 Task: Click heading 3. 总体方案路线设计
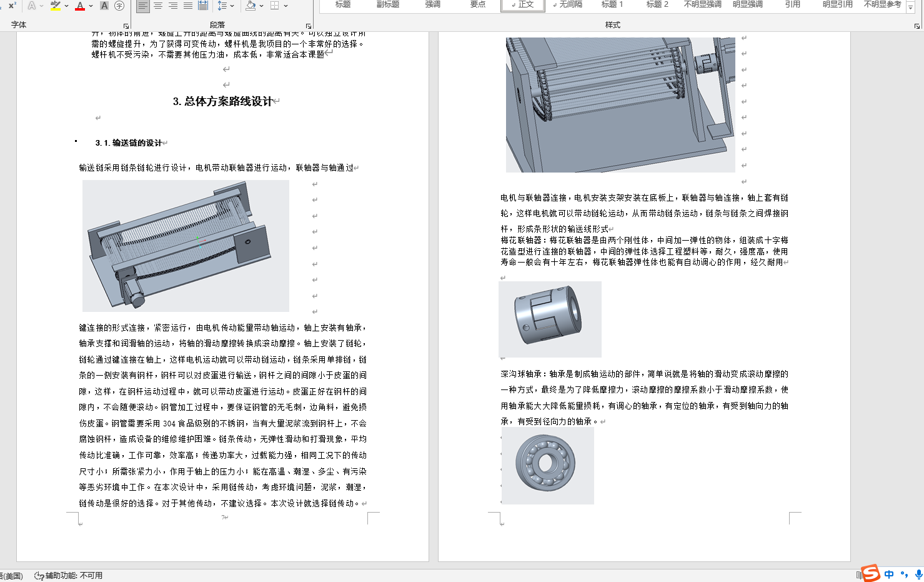pos(223,101)
